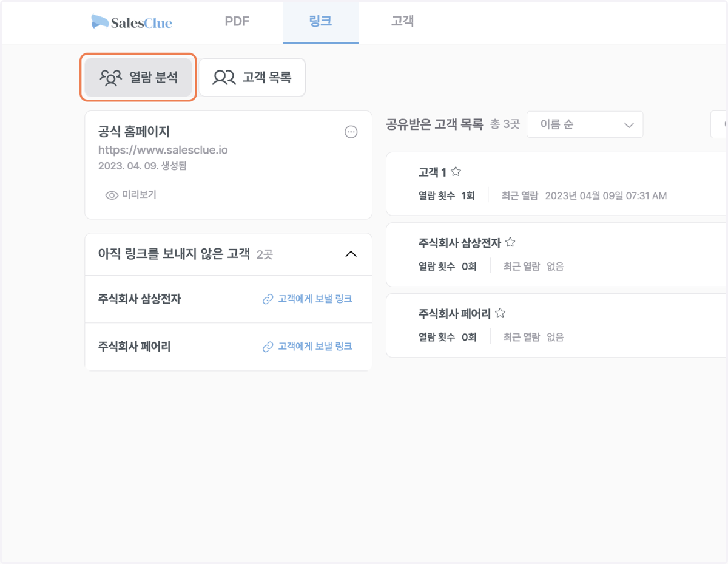
Task: Switch to the 링크 tab
Action: click(x=320, y=22)
